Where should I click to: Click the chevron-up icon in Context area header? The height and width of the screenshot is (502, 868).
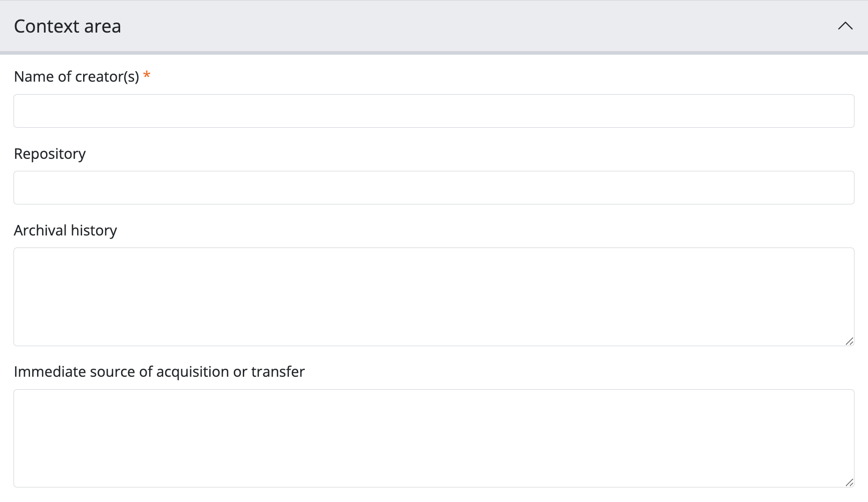(x=845, y=26)
